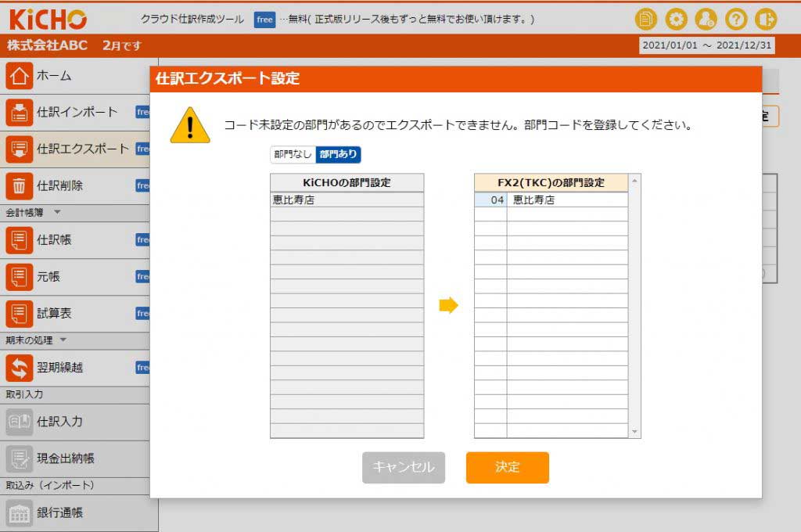Click the キャンセル button
Screen dimensions: 801x532
(x=404, y=468)
